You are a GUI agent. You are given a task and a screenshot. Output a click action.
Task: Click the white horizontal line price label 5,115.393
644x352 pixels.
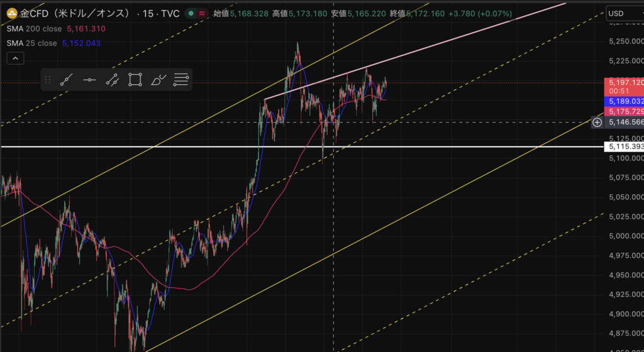click(623, 146)
